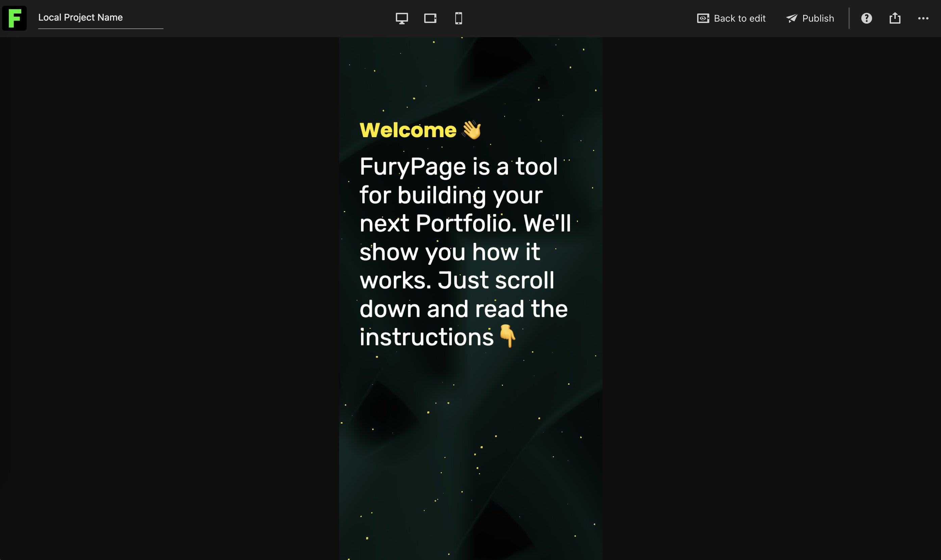Click the green F FuryPage logo

(x=14, y=18)
